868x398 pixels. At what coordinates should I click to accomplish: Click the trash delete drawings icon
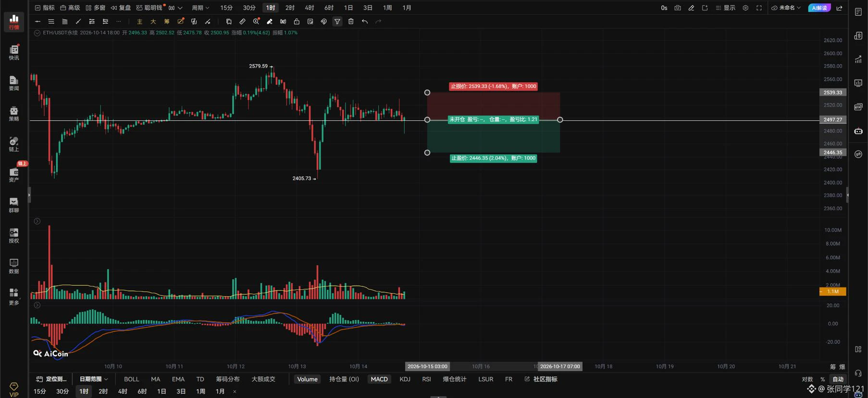[x=351, y=21]
